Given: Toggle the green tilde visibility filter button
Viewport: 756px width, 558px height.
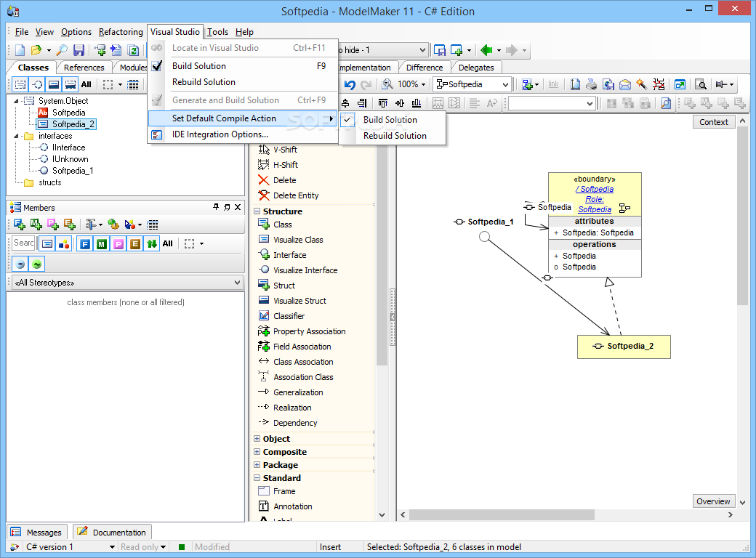Looking at the screenshot, I should click(36, 264).
